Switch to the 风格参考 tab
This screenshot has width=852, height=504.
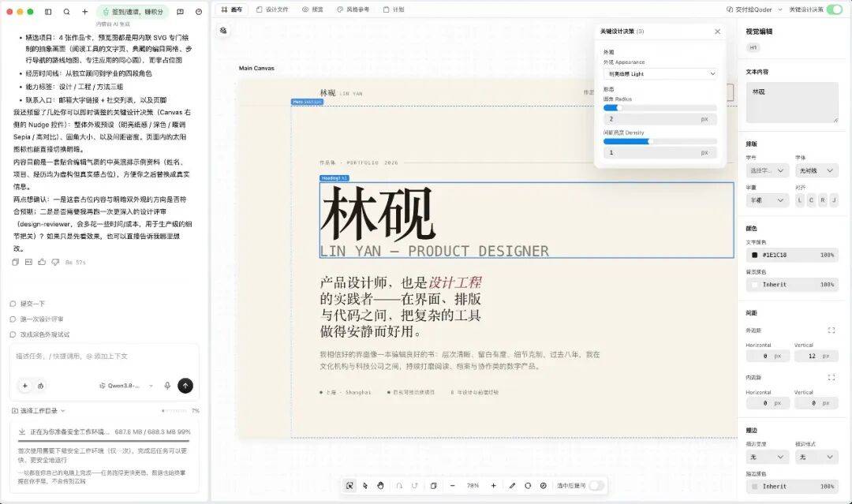pos(353,9)
